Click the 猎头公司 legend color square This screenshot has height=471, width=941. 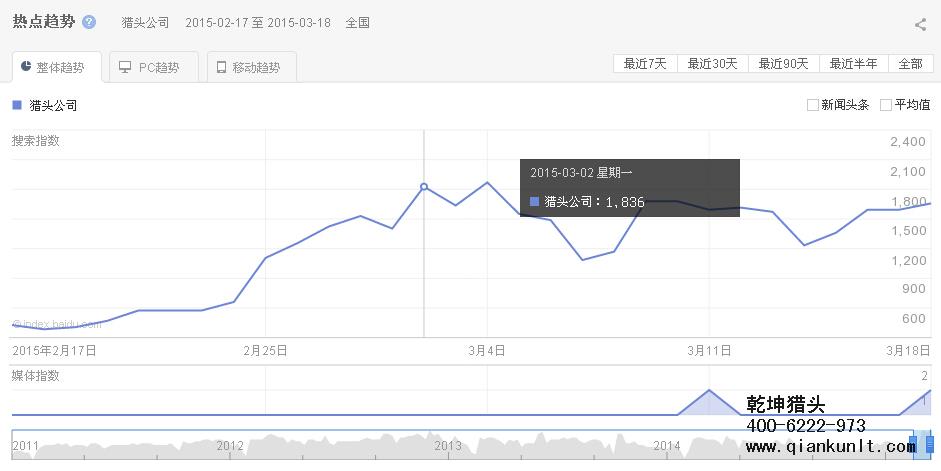point(17,105)
